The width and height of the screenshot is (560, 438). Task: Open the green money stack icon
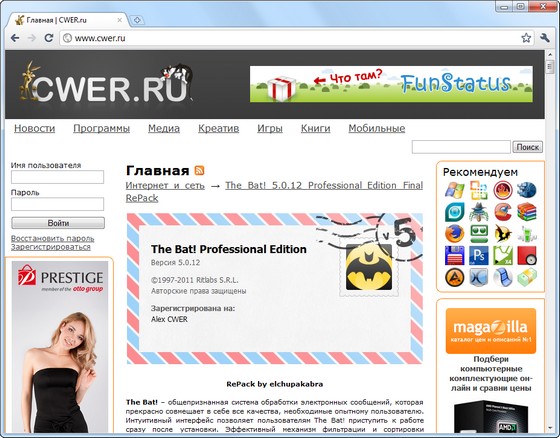point(527,277)
